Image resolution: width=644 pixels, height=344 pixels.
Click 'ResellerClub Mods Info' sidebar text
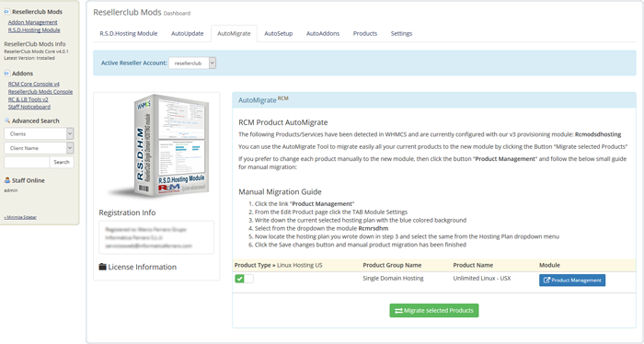click(x=35, y=44)
